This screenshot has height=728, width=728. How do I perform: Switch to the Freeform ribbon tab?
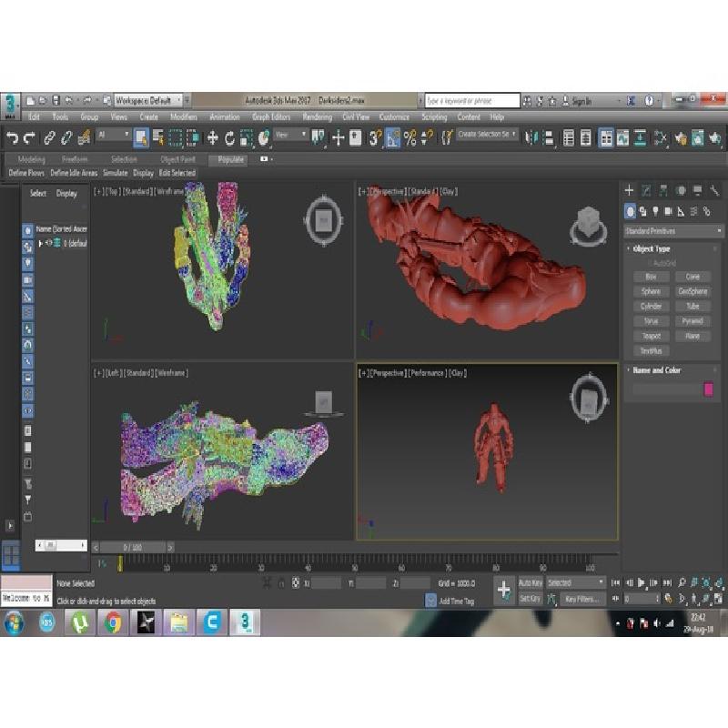click(75, 159)
